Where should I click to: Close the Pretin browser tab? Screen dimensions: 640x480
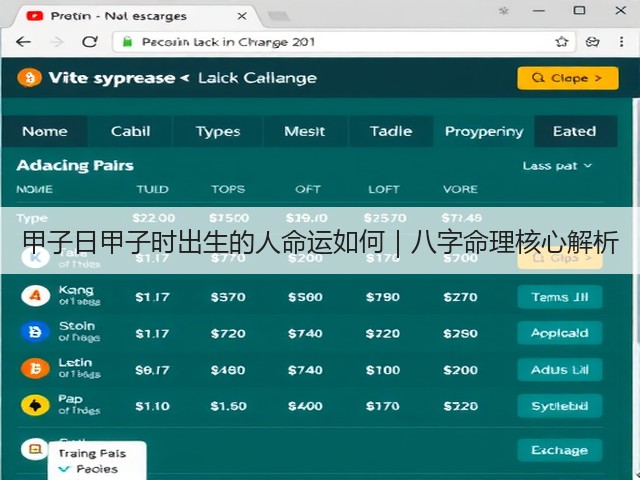click(242, 16)
